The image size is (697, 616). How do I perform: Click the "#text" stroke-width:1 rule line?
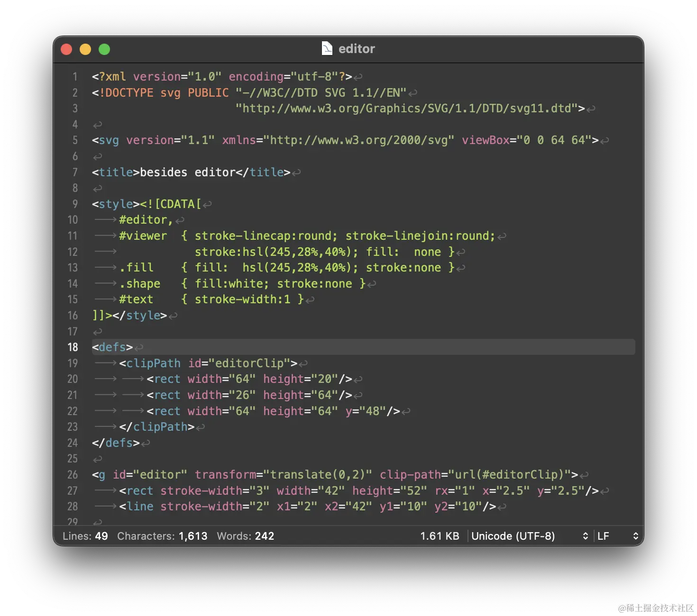click(x=204, y=299)
